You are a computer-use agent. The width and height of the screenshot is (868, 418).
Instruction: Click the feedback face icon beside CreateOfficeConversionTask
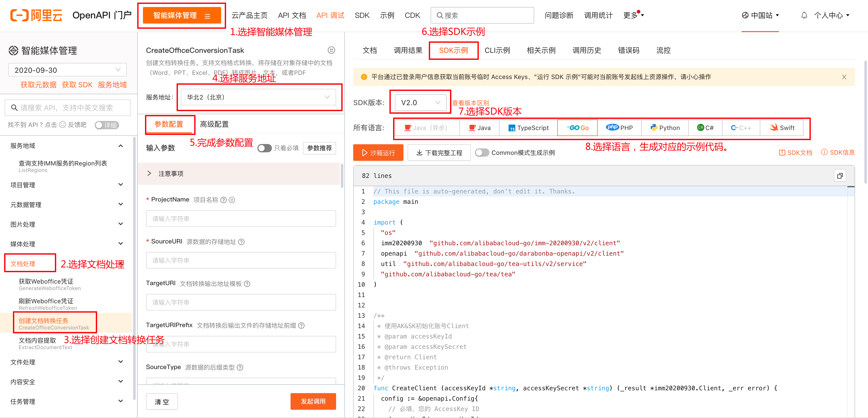[331, 50]
